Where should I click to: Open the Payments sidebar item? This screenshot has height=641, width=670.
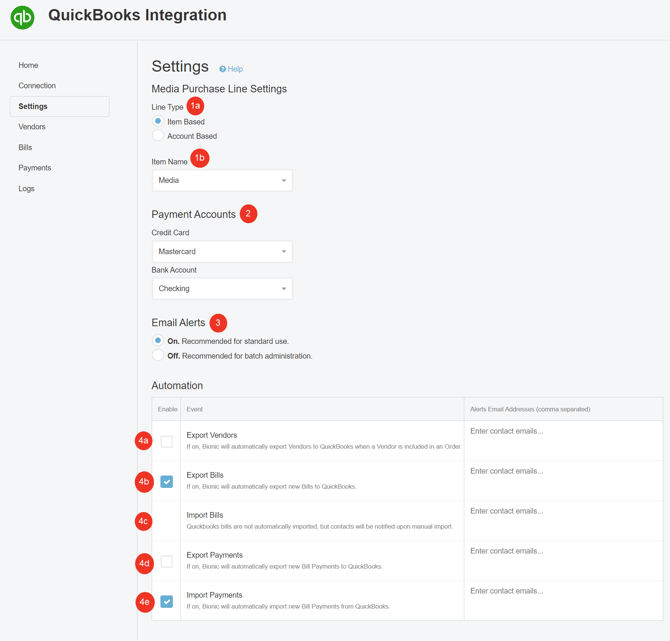coord(35,168)
